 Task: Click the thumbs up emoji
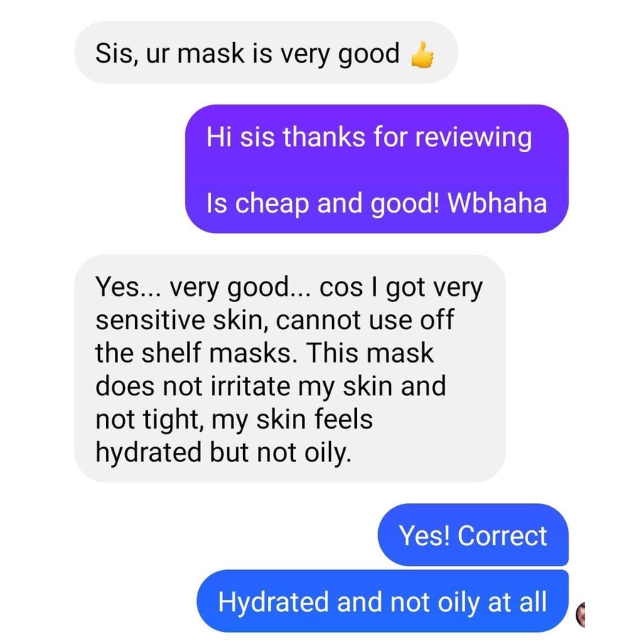pyautogui.click(x=422, y=55)
